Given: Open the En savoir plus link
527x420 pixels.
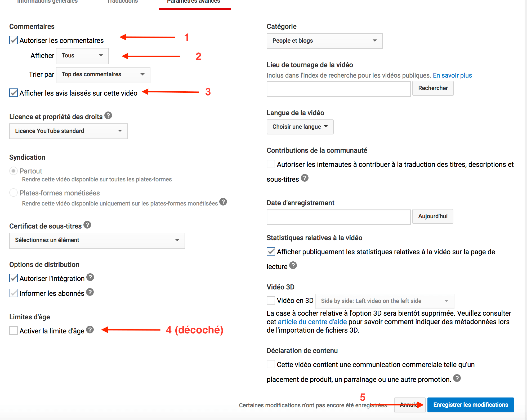Looking at the screenshot, I should 452,75.
